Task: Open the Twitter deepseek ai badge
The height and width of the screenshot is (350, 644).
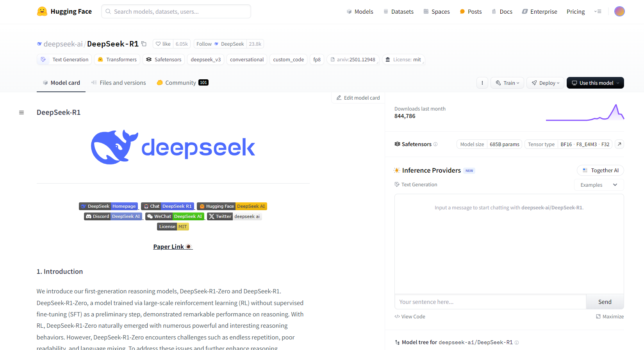Action: coord(234,216)
